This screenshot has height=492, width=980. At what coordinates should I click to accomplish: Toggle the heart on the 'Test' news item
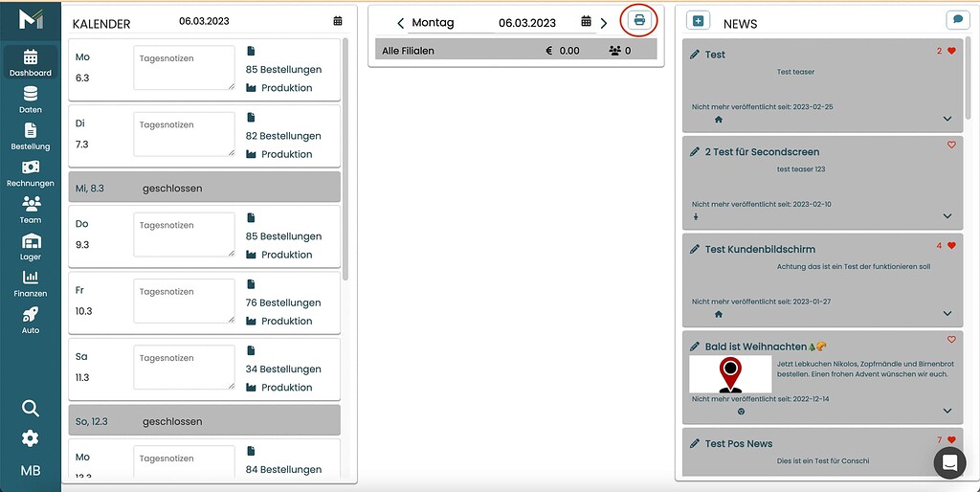coord(951,52)
